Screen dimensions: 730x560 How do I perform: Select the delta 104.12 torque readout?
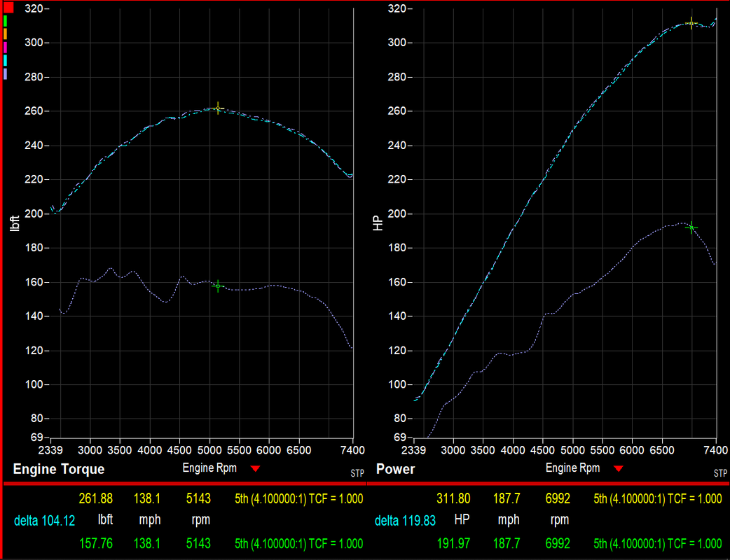45,520
